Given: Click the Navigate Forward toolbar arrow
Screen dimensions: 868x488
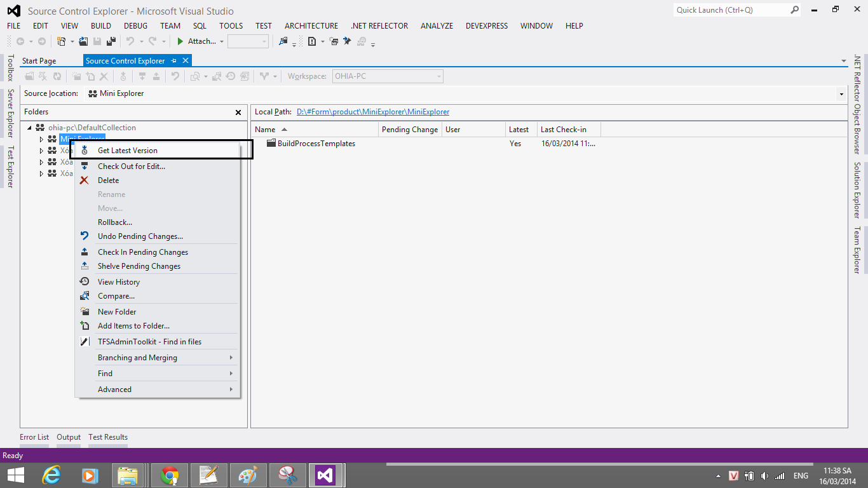Looking at the screenshot, I should pyautogui.click(x=42, y=41).
